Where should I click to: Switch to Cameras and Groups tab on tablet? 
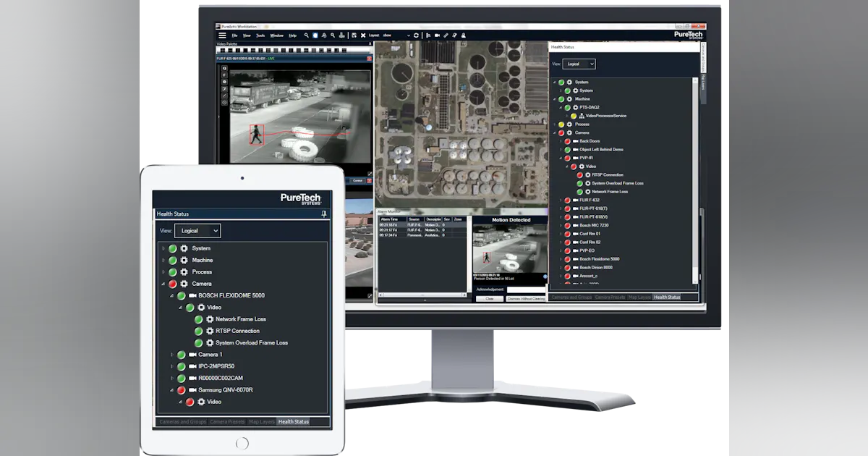tap(182, 421)
